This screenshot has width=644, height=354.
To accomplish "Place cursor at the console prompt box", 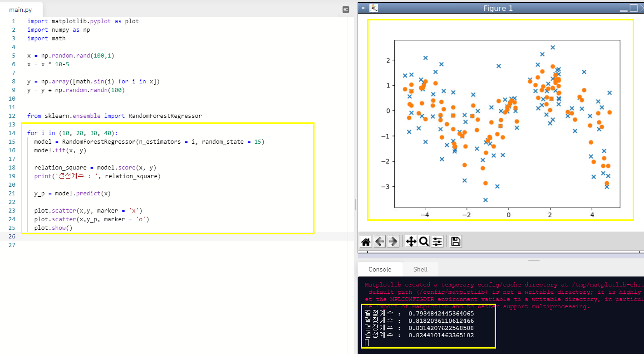I will pyautogui.click(x=367, y=343).
